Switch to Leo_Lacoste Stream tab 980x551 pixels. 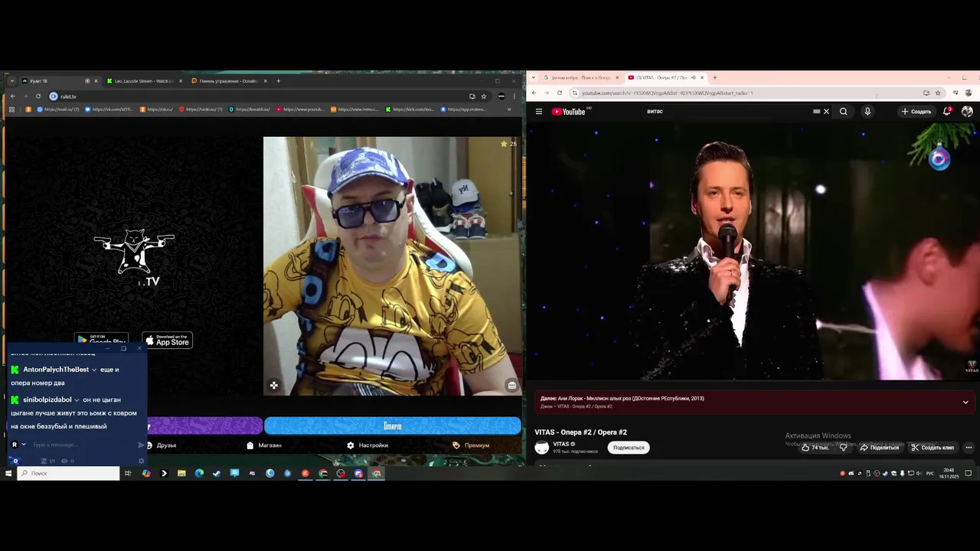coord(143,81)
